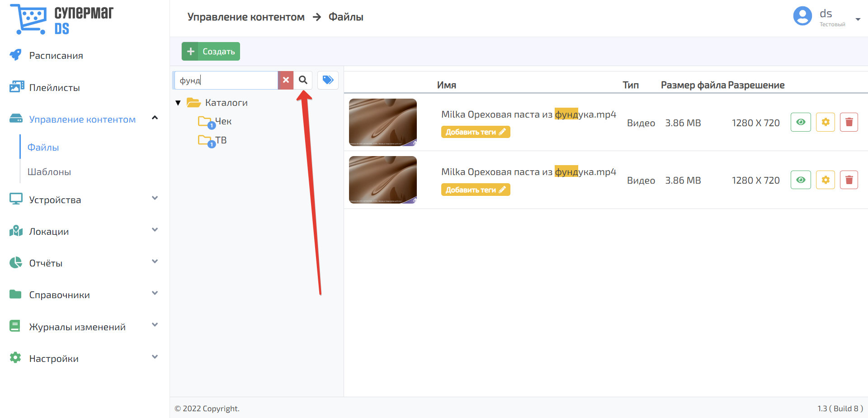868x418 pixels.
Task: Open Журналы изменений sidebar label
Action: pyautogui.click(x=77, y=327)
